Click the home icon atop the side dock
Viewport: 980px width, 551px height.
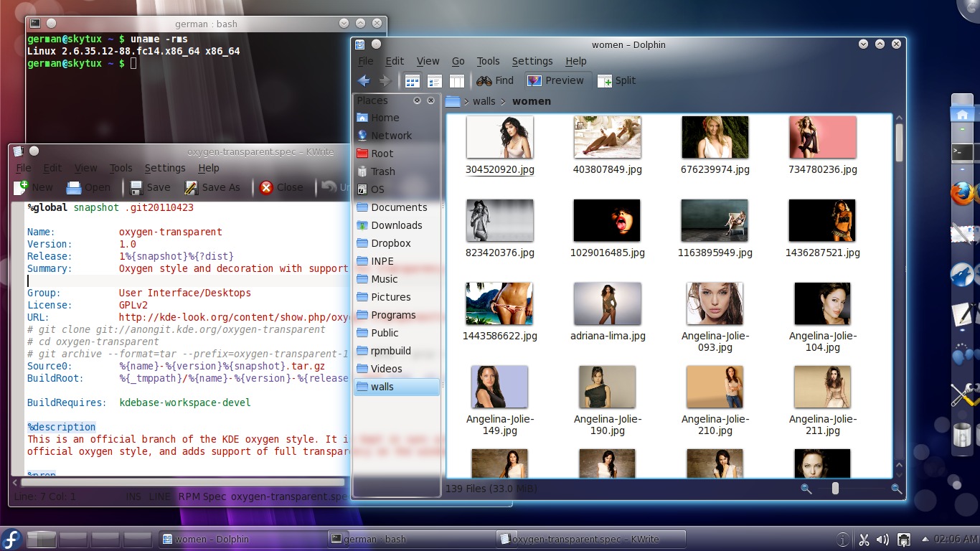[962, 114]
